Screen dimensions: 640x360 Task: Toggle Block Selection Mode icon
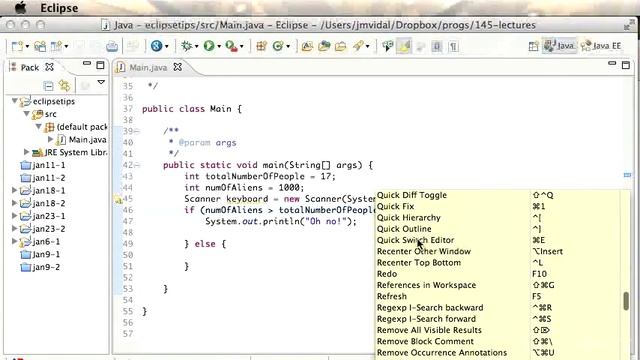436,46
